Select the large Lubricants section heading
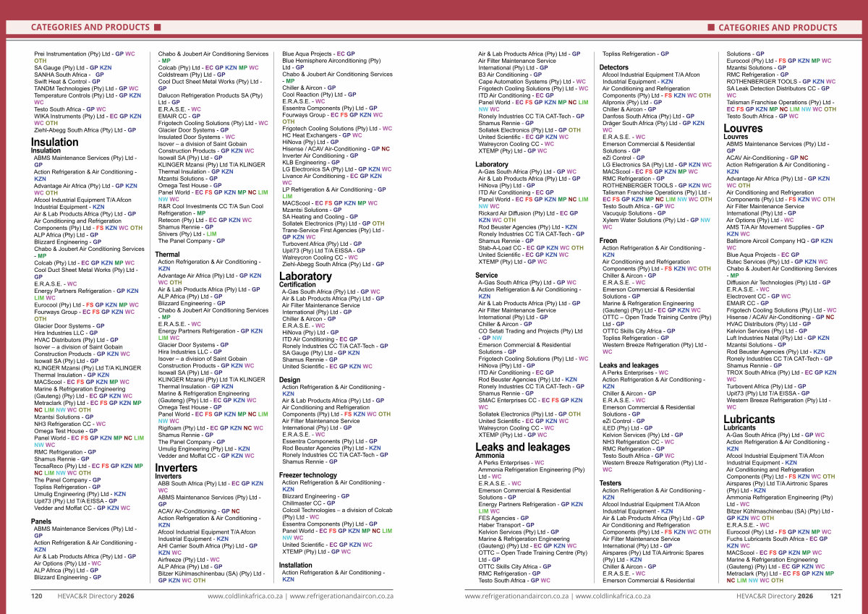 tap(749, 419)
